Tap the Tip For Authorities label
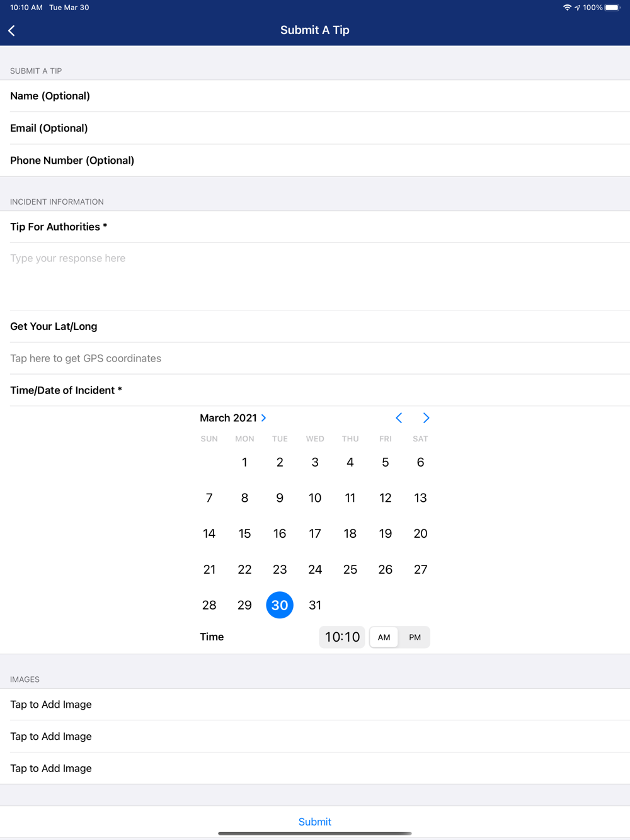The height and width of the screenshot is (840, 630). [x=59, y=227]
